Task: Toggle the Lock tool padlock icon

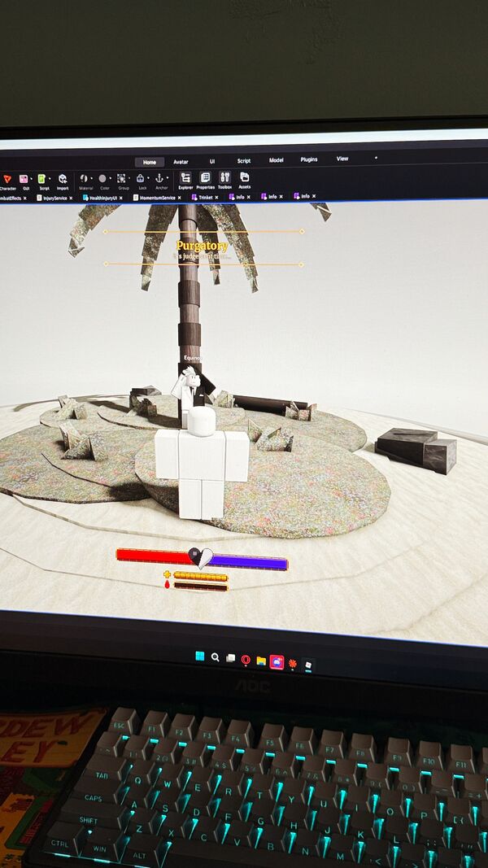Action: (x=141, y=178)
